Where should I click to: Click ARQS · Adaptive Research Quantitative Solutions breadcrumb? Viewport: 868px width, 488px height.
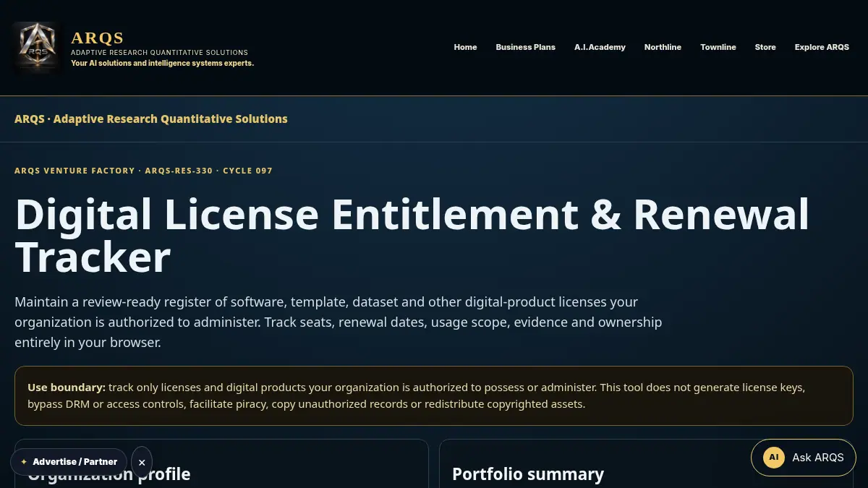click(151, 119)
